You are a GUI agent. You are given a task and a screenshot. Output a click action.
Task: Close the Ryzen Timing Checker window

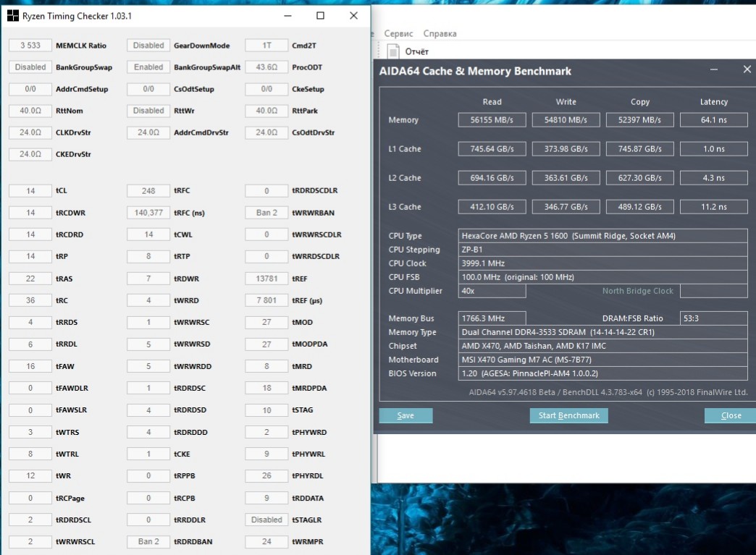pos(353,16)
